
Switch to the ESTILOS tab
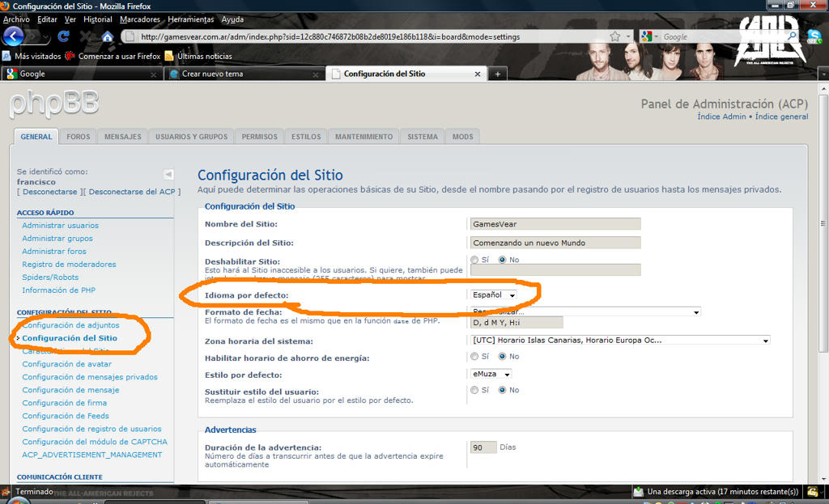pos(306,137)
